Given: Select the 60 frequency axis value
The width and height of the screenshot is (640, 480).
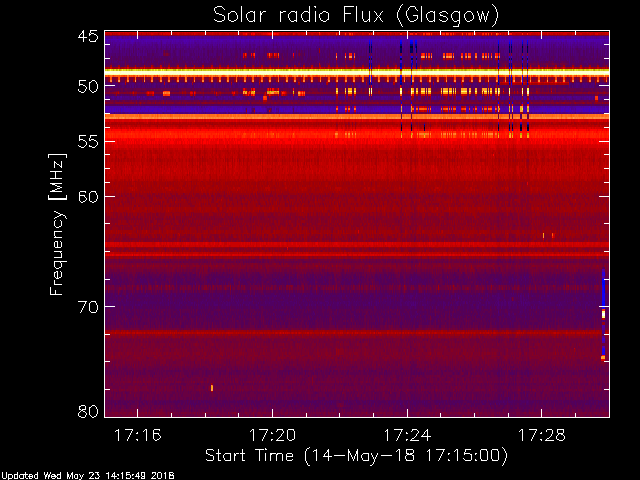Looking at the screenshot, I should tap(88, 196).
